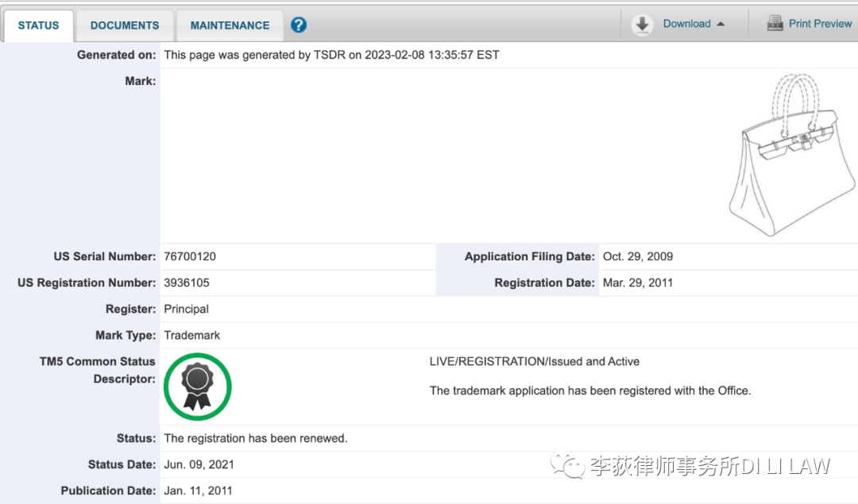This screenshot has height=504, width=858.
Task: Expand the Download options arrow
Action: pos(721,24)
